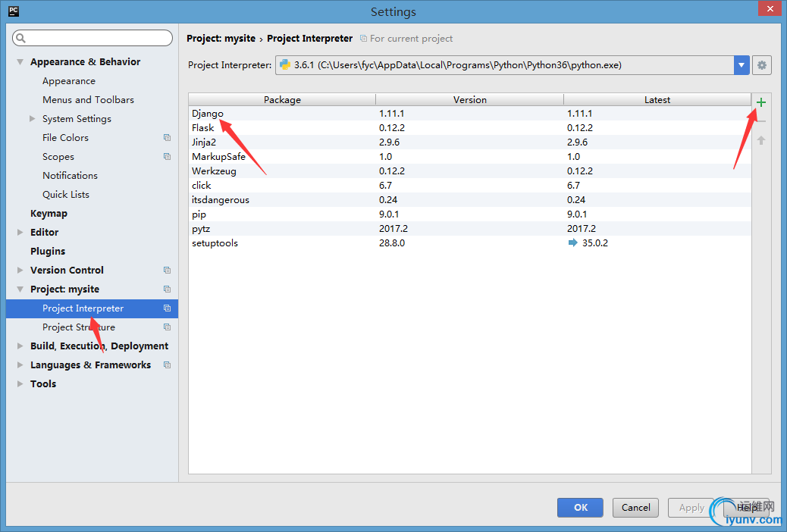
Task: Open the Keymap settings
Action: pyautogui.click(x=49, y=213)
